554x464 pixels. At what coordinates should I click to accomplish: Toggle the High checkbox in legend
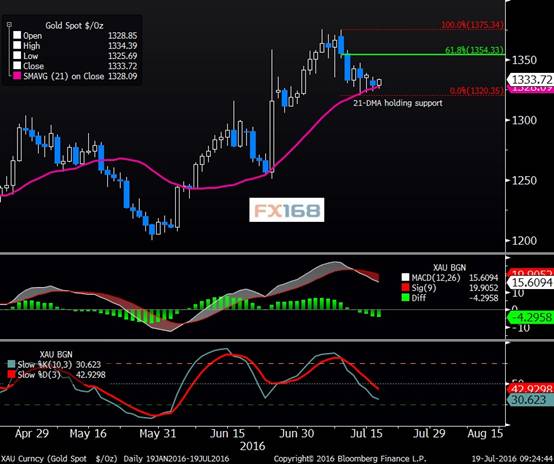[17, 46]
